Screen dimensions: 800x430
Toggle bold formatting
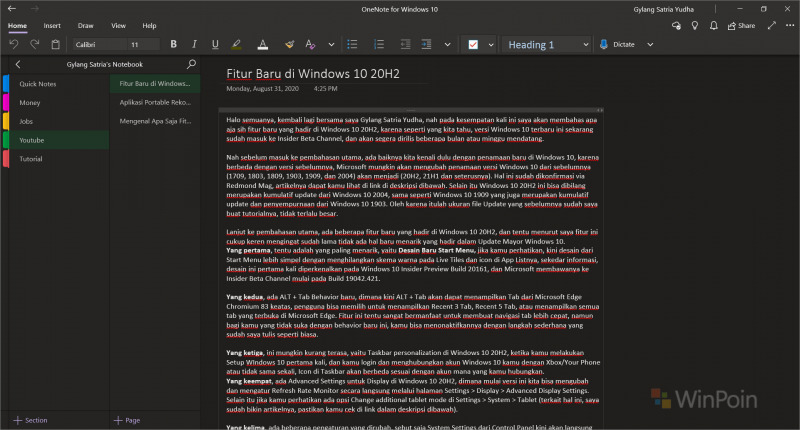(173, 44)
